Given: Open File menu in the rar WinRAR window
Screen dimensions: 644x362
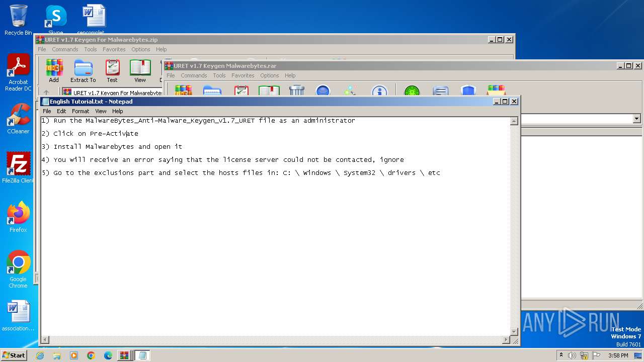Looking at the screenshot, I should coord(171,75).
